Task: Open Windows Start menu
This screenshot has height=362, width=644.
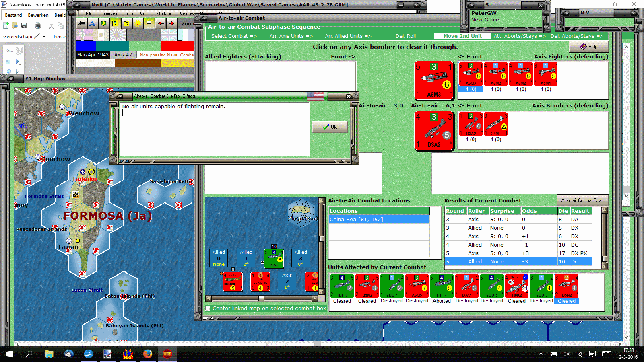Action: click(9, 354)
